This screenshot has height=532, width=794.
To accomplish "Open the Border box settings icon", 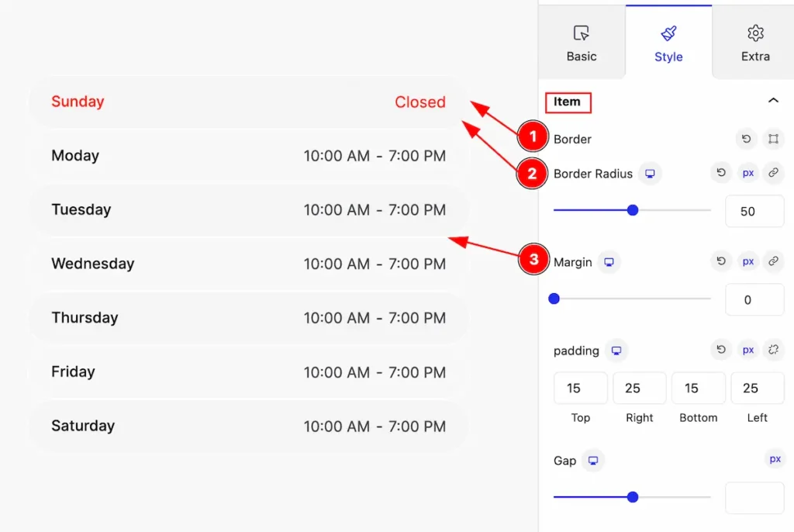I will (x=773, y=139).
